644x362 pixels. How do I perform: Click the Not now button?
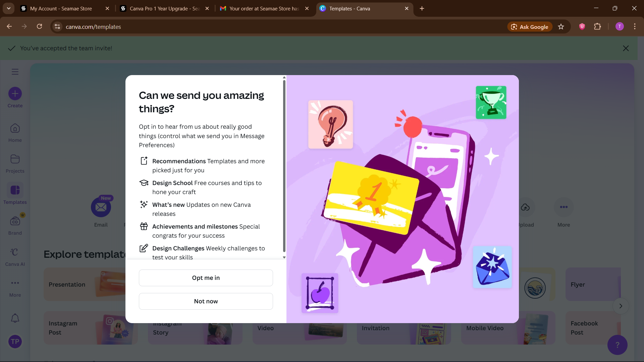coord(206,301)
